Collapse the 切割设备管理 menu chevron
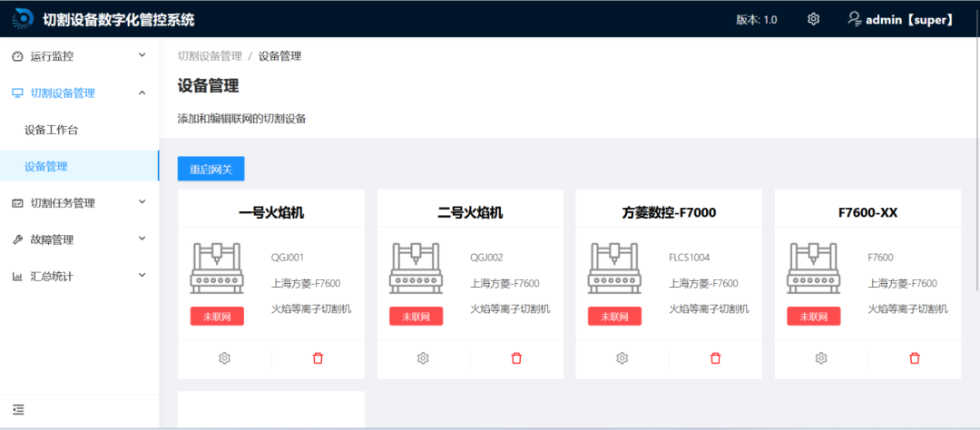Screen dimensions: 980x430 click(142, 93)
